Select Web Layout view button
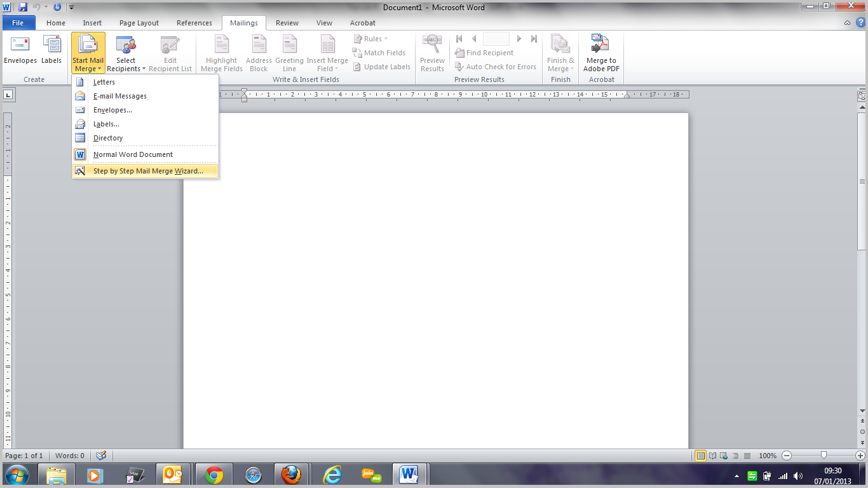This screenshot has width=868, height=488. click(x=724, y=456)
